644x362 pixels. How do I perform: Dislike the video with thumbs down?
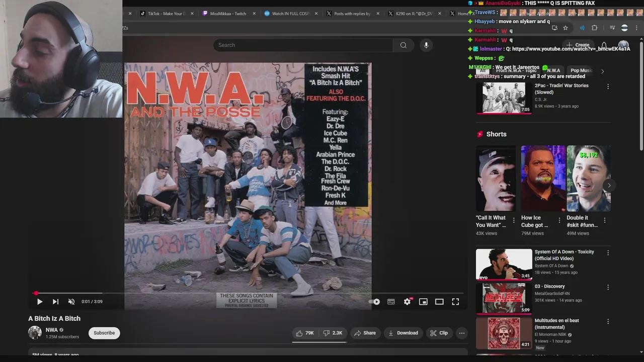click(333, 333)
